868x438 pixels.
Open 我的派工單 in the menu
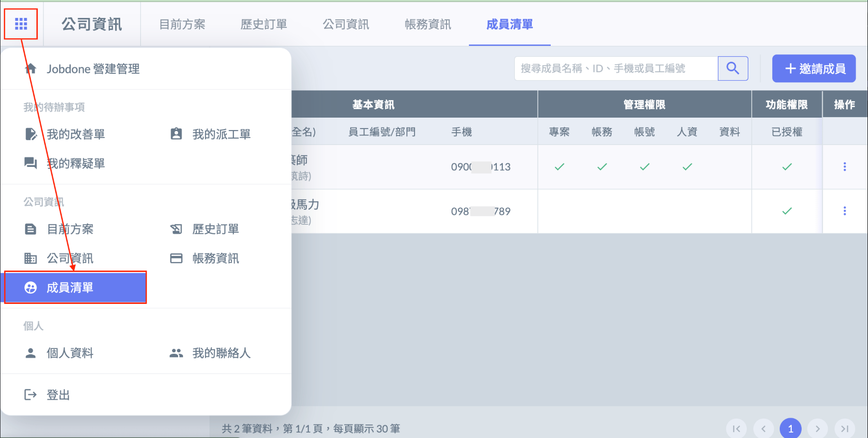pos(221,134)
